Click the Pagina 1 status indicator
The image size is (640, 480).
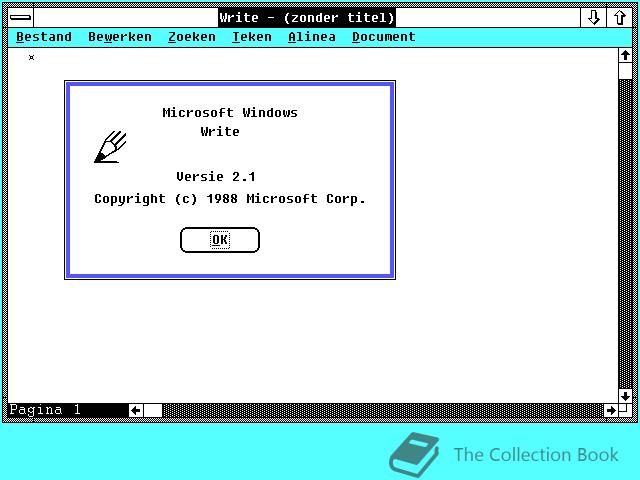[45, 410]
